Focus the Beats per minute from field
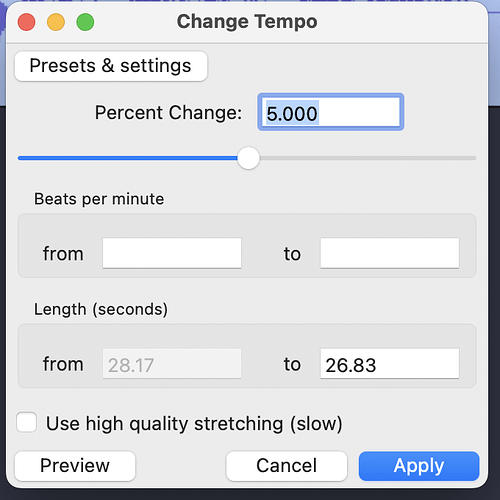 tap(172, 253)
